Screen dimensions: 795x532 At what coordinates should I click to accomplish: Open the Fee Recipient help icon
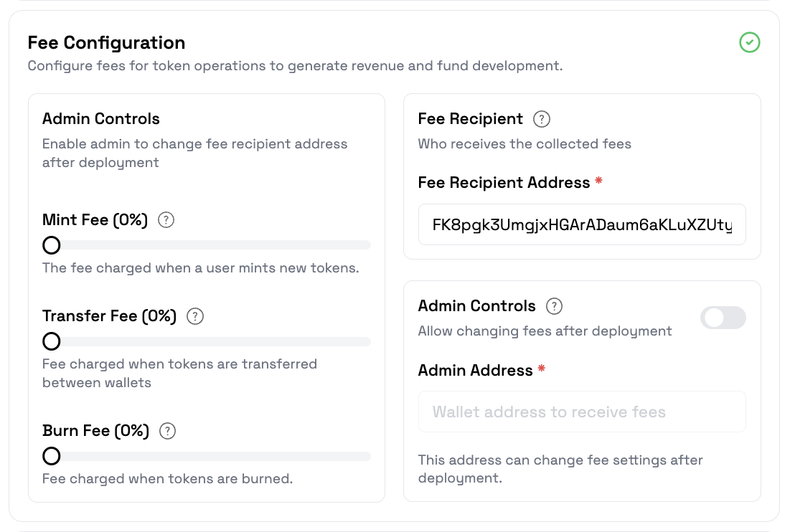click(x=542, y=119)
